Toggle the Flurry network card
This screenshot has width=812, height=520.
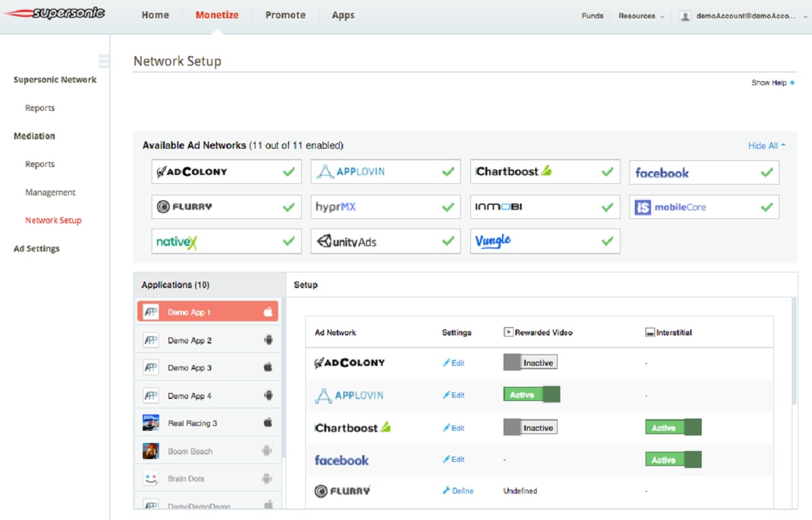(227, 207)
